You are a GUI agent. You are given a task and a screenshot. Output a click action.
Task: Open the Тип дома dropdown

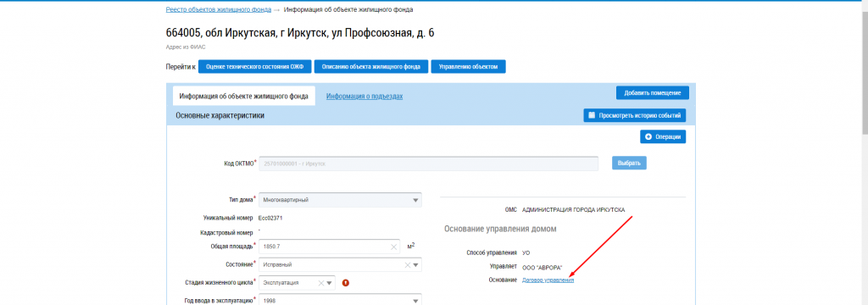[x=340, y=200]
